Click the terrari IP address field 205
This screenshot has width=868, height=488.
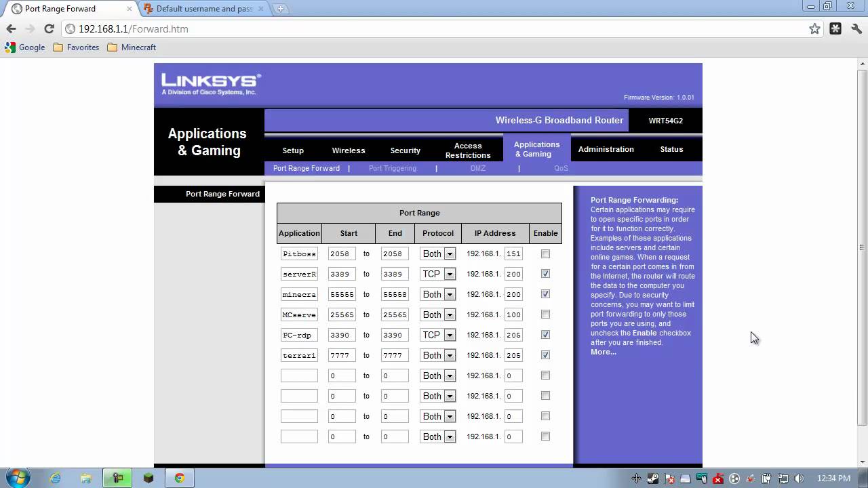(x=513, y=355)
